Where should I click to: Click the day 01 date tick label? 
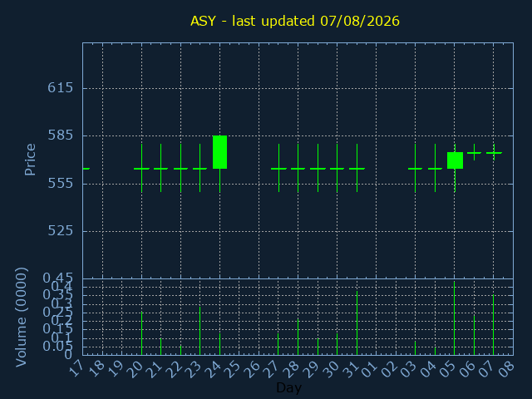[369, 369]
